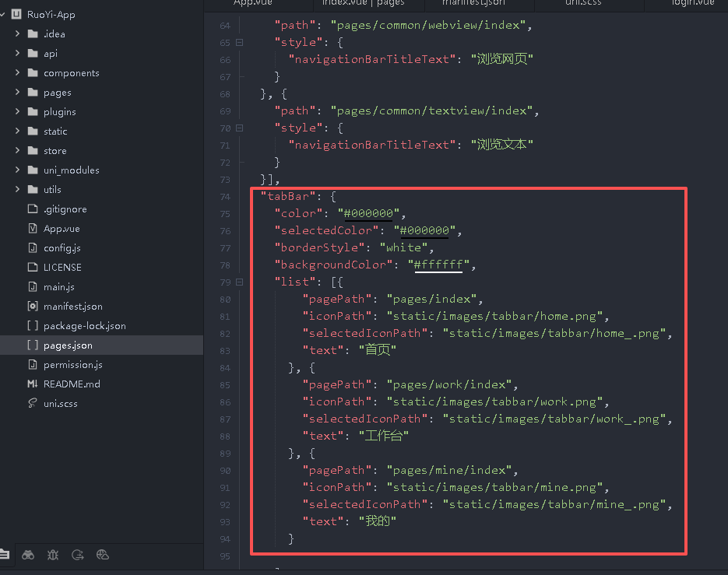
Task: Open the project manager folder icon
Action: [x=5, y=555]
